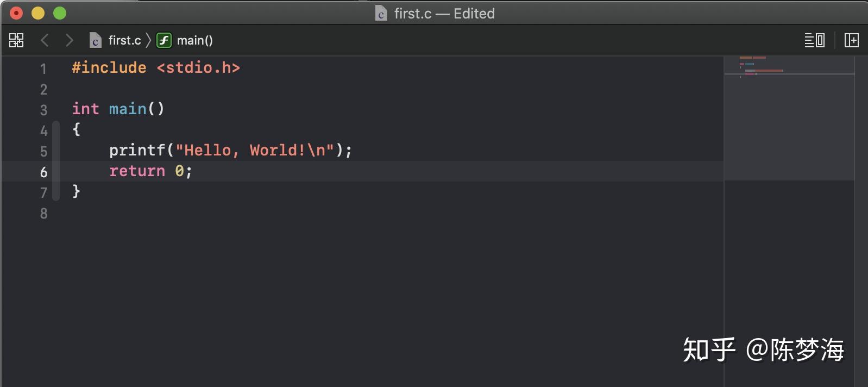This screenshot has height=387, width=868.
Task: Click the printf call
Action: coord(137,150)
